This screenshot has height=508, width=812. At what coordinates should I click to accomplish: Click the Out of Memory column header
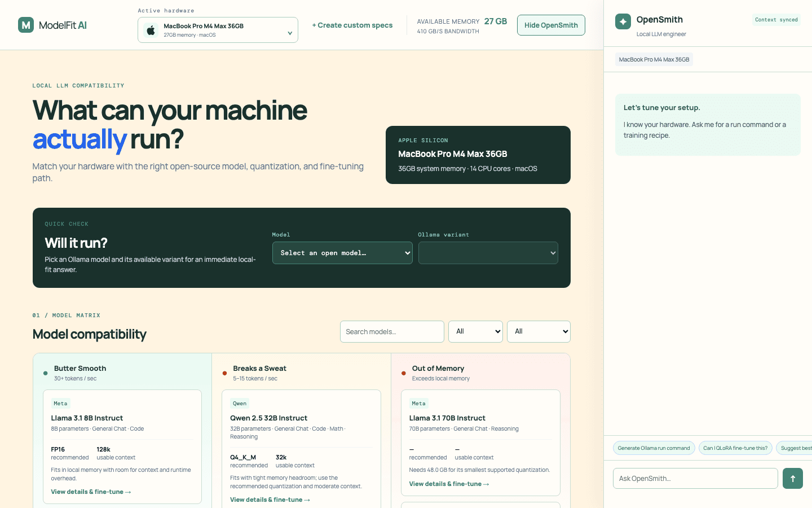point(438,369)
